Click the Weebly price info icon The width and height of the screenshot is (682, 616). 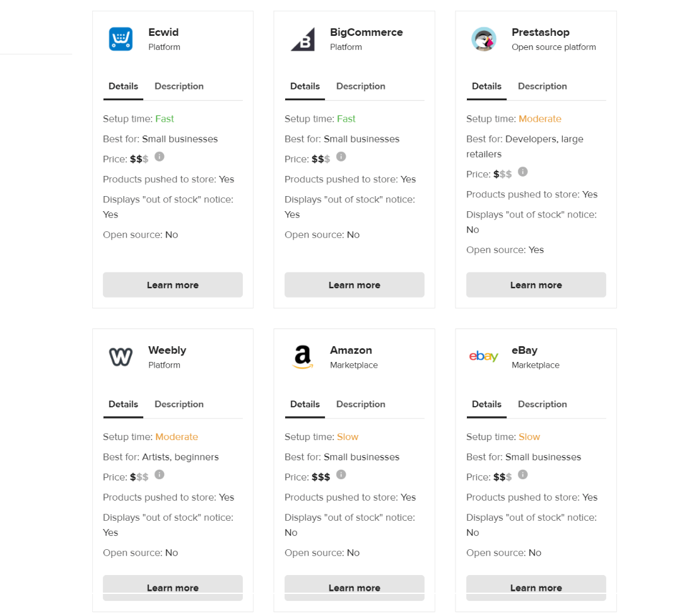click(160, 475)
